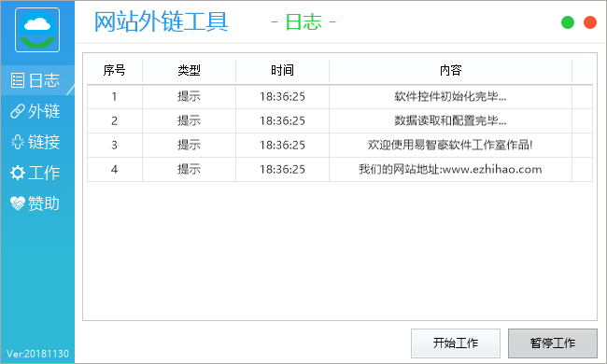Select log entry 软件控件初始化完毕...
The width and height of the screenshot is (607, 364).
[451, 96]
